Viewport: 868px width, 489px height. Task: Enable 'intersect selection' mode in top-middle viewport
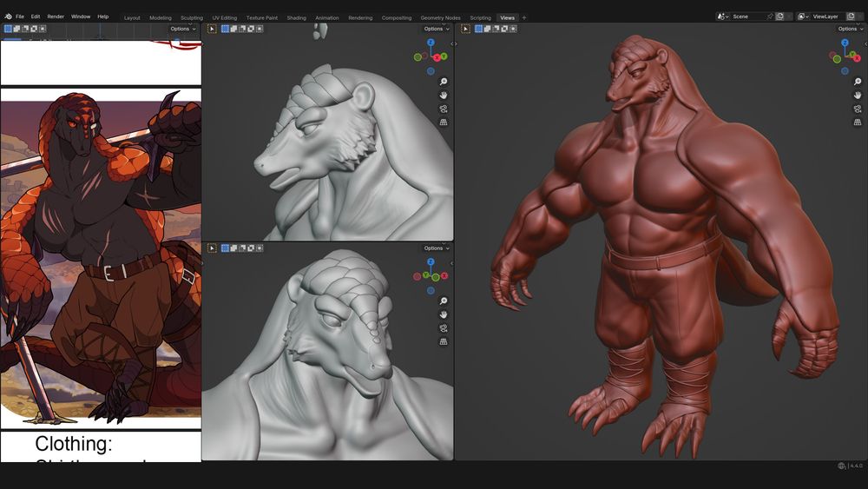[x=260, y=29]
